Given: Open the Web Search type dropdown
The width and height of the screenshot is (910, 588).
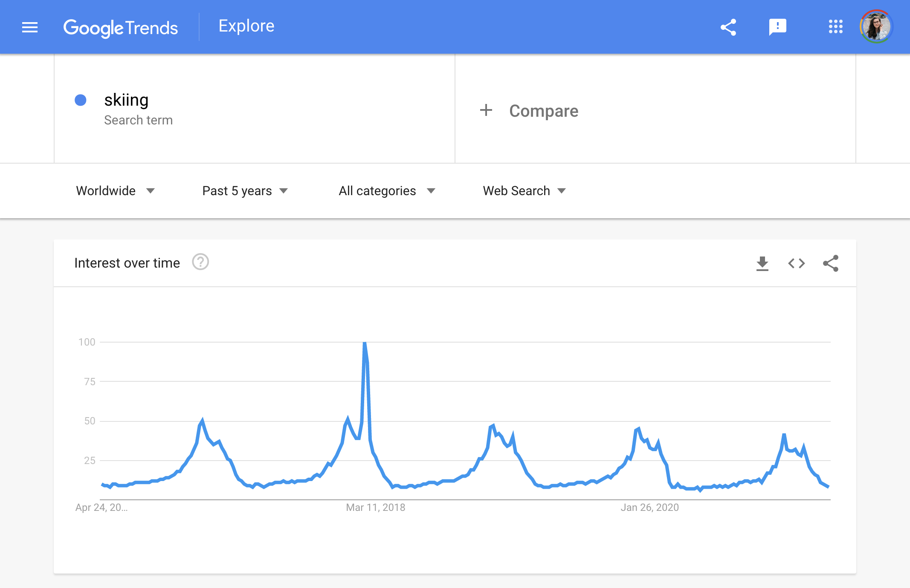Looking at the screenshot, I should point(524,191).
